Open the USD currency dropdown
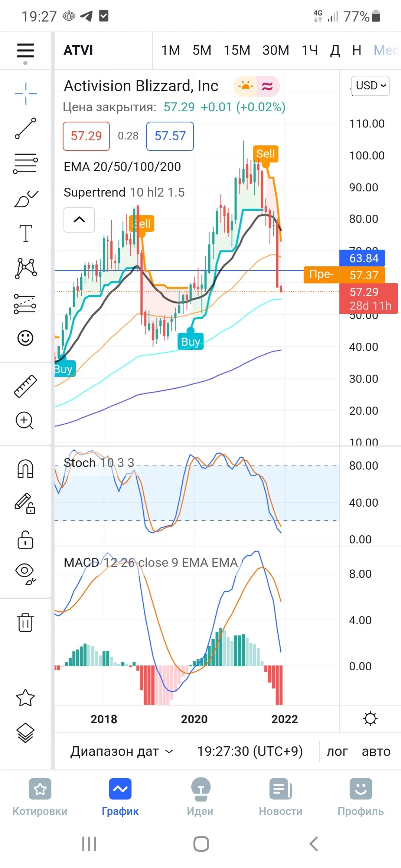Screen dimensions: 401x868 (370, 86)
